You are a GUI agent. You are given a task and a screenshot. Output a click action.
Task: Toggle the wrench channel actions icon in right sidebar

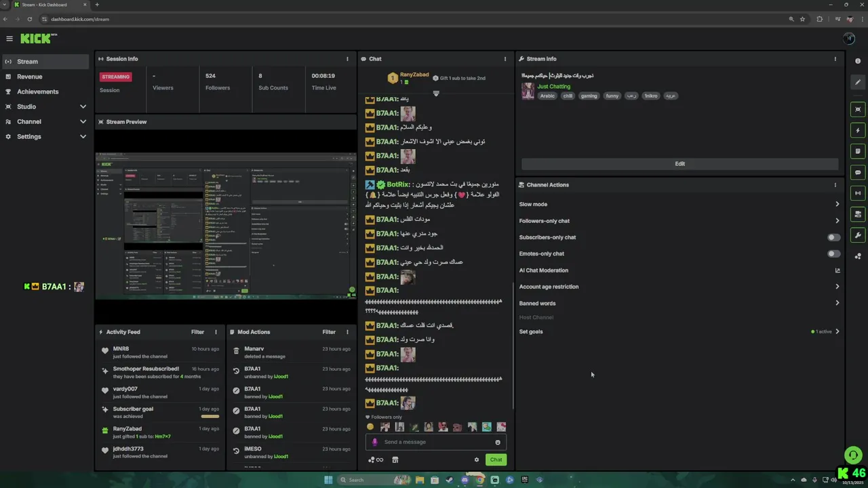(x=858, y=235)
